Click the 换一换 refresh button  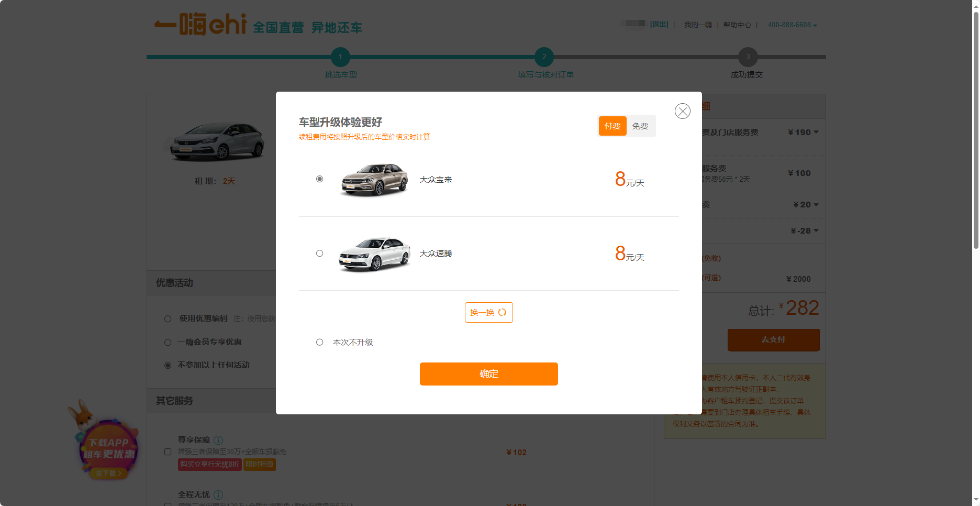point(488,312)
